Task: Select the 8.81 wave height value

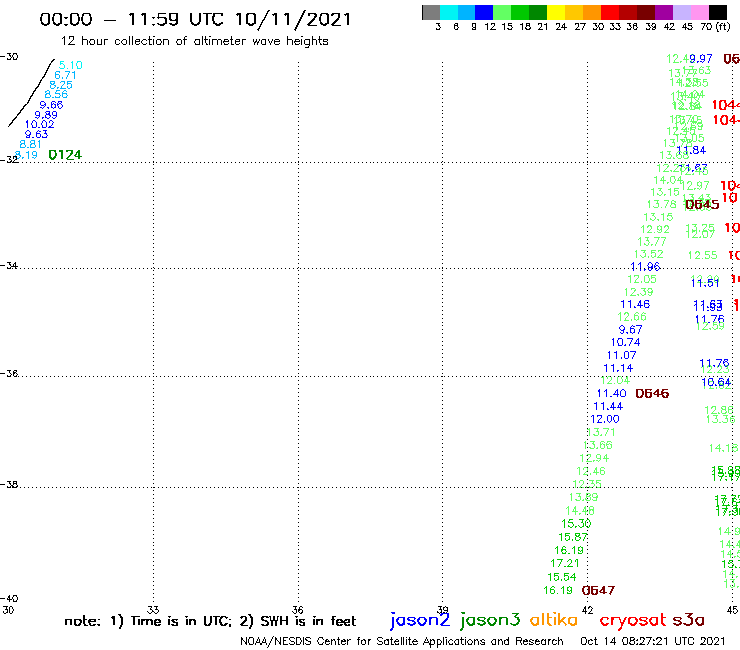Action: (x=31, y=144)
